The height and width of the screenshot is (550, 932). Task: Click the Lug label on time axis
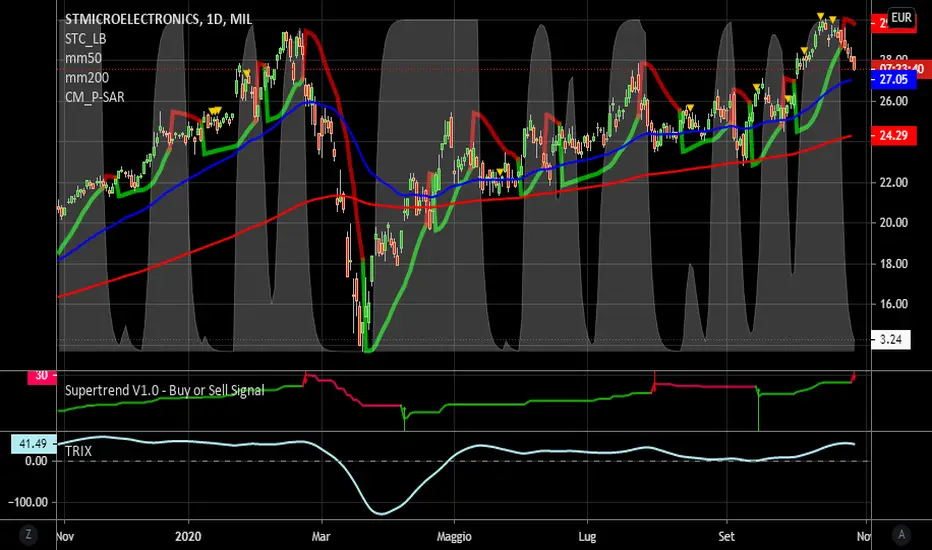coord(587,537)
